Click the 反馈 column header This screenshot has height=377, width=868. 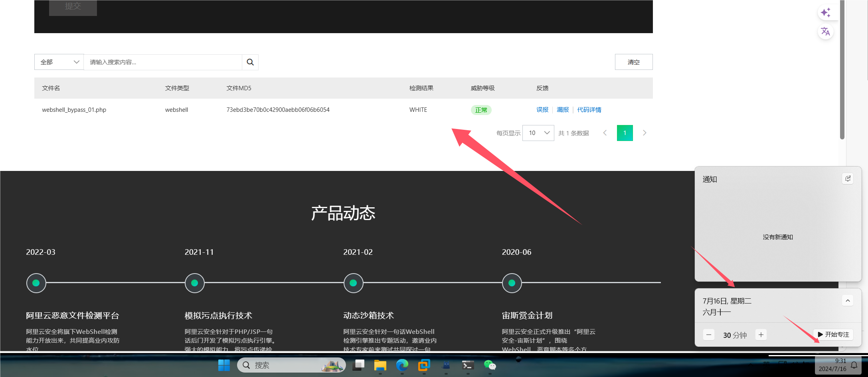pos(542,88)
